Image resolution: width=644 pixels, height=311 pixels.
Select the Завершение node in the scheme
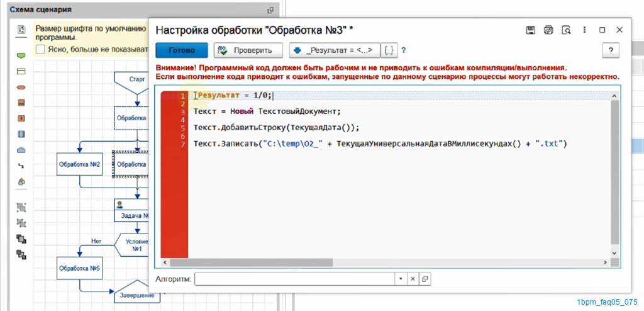136,291
